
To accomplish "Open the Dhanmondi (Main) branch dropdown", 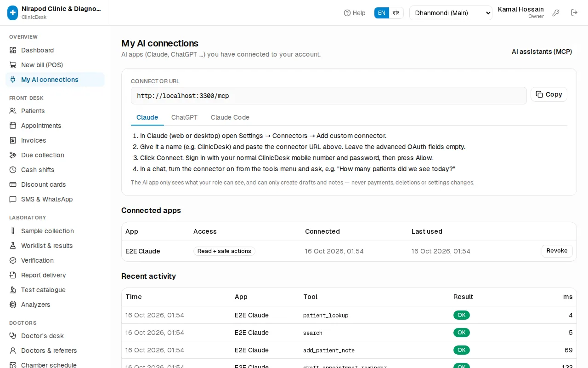I will [451, 13].
